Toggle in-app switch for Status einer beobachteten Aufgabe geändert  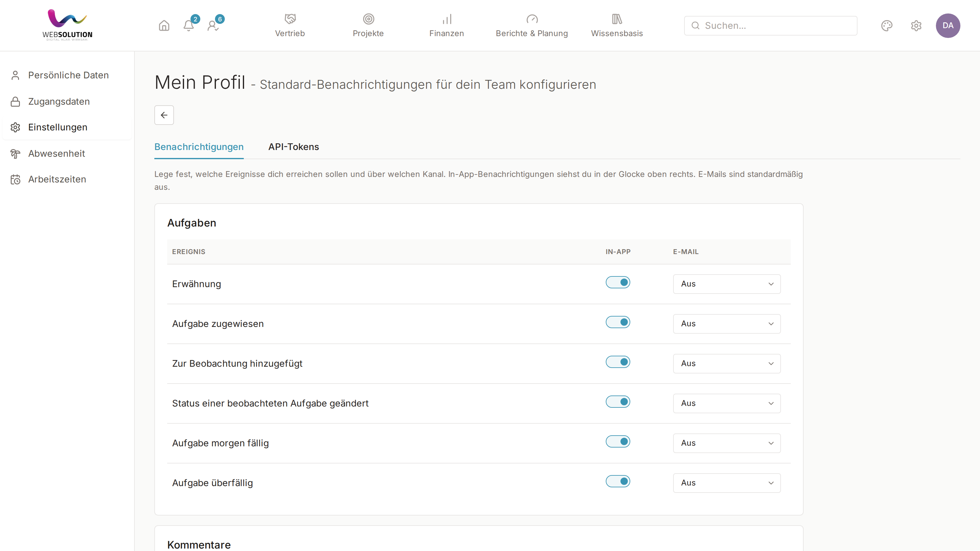coord(618,402)
